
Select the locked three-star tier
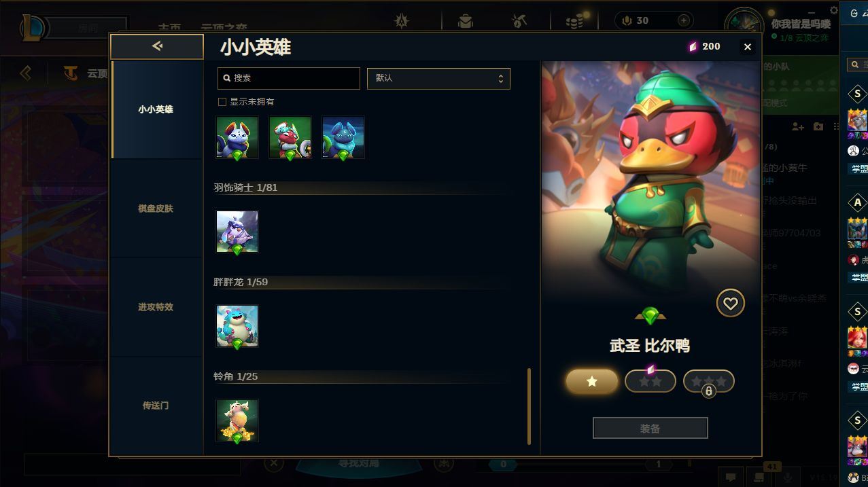tap(709, 382)
